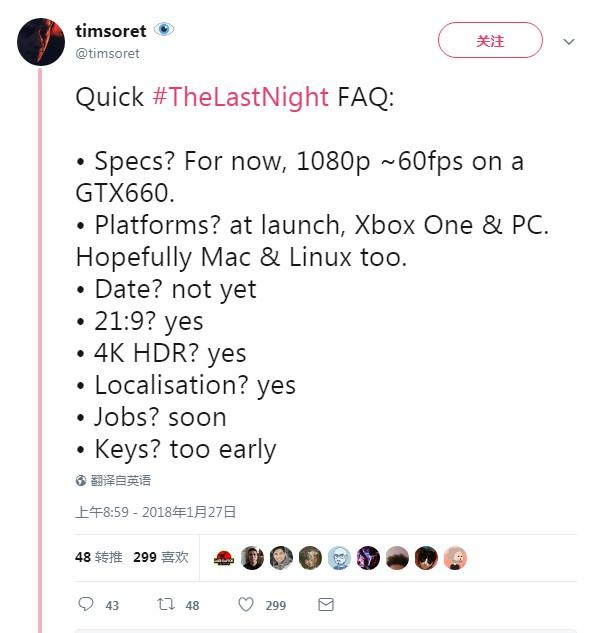Expand the tweet options chevron

569,42
